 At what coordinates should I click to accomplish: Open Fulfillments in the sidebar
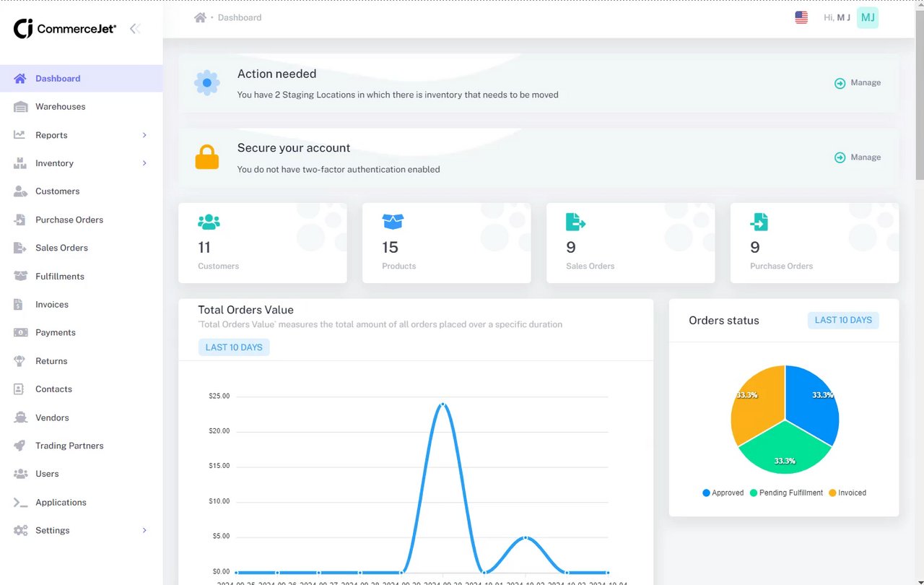coord(81,277)
